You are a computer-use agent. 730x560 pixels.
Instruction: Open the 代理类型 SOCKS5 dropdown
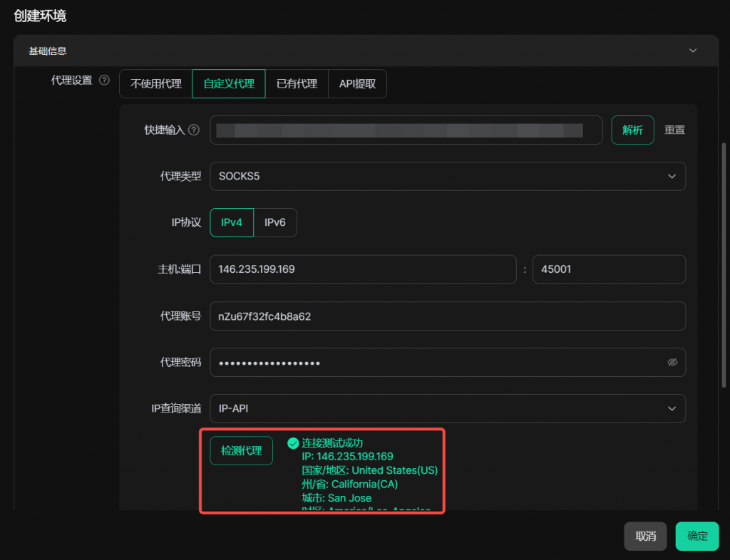[448, 176]
